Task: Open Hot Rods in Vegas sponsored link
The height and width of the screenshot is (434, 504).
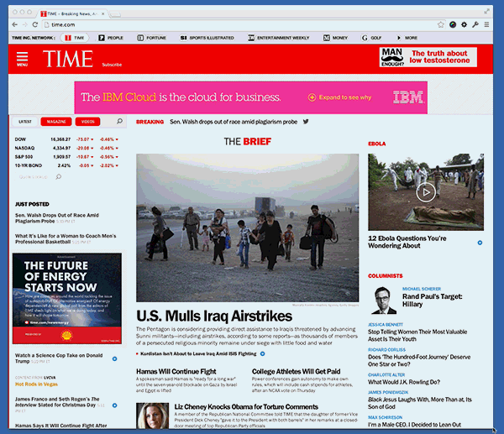Action: click(36, 384)
